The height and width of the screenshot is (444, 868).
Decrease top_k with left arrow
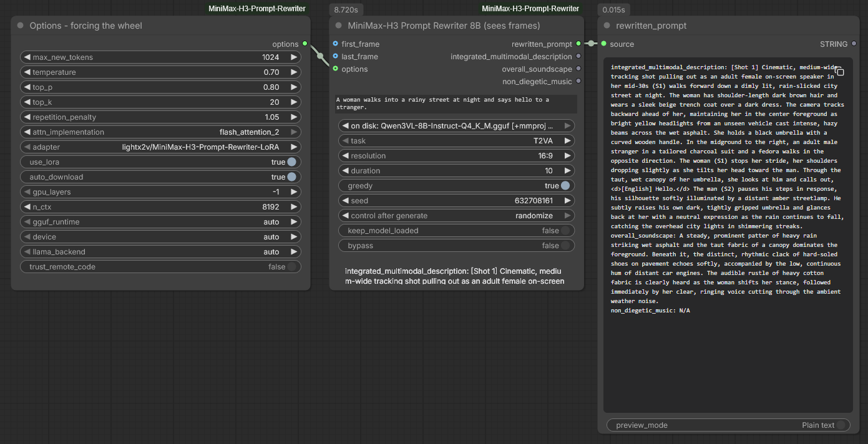27,102
